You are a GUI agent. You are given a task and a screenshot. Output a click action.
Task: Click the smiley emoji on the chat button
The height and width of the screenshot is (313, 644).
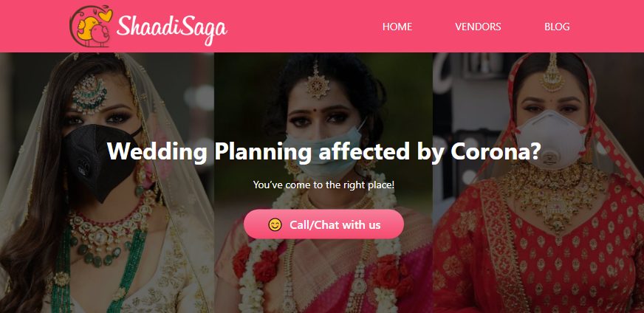(275, 224)
